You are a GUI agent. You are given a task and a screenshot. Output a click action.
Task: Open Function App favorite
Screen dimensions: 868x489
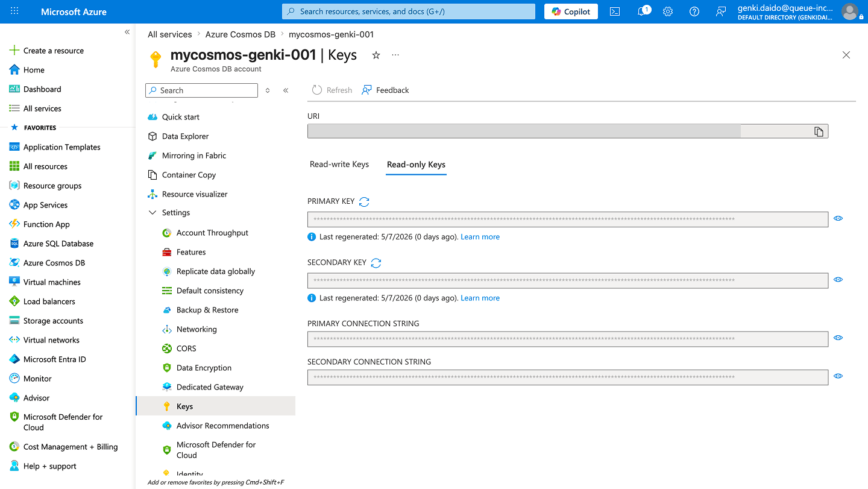tap(40, 224)
